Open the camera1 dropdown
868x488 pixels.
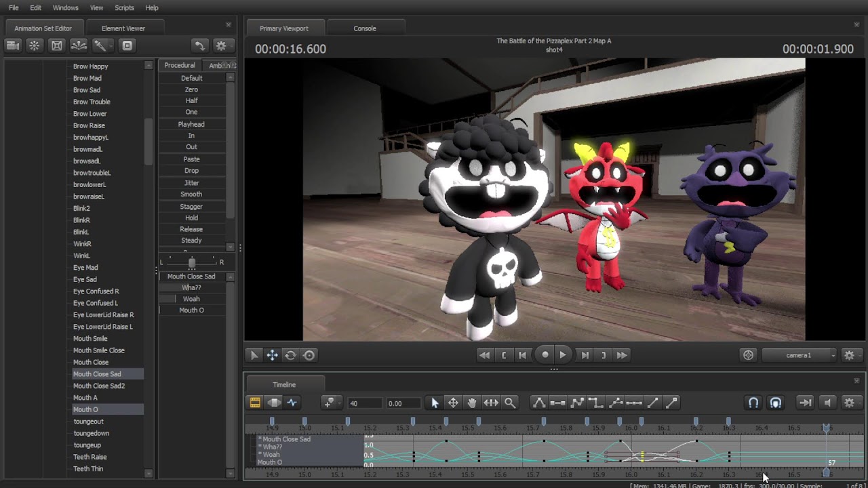coord(800,355)
